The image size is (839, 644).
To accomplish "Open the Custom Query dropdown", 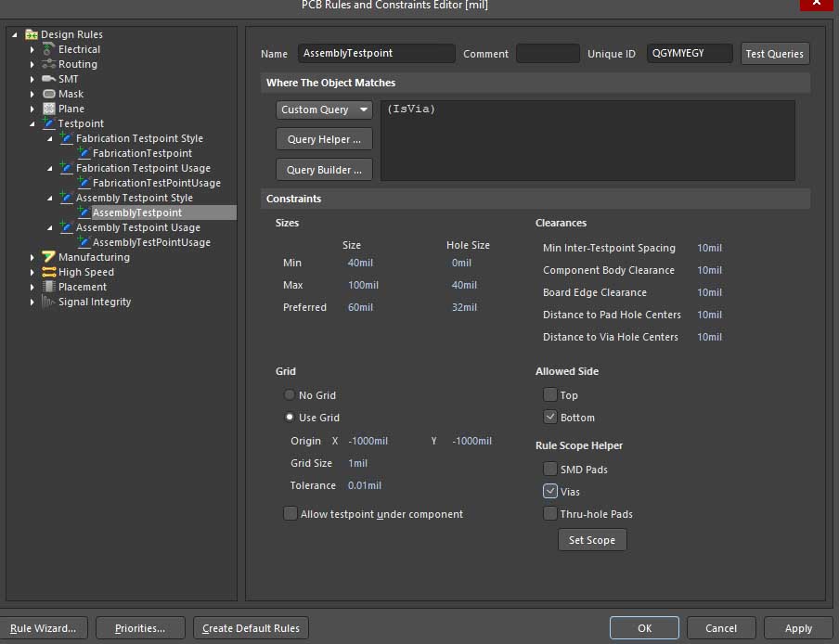I will point(324,109).
